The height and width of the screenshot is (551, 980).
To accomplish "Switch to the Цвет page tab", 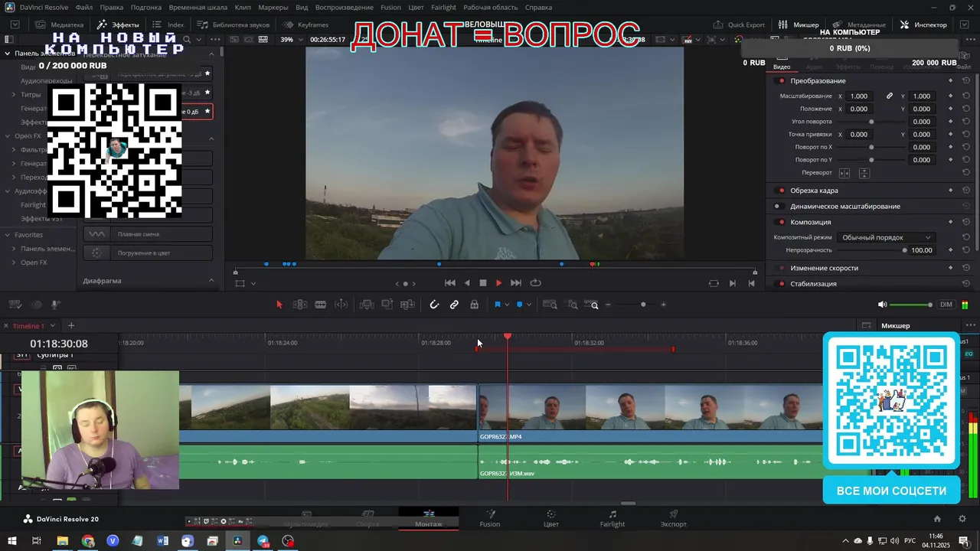I will coord(551,518).
